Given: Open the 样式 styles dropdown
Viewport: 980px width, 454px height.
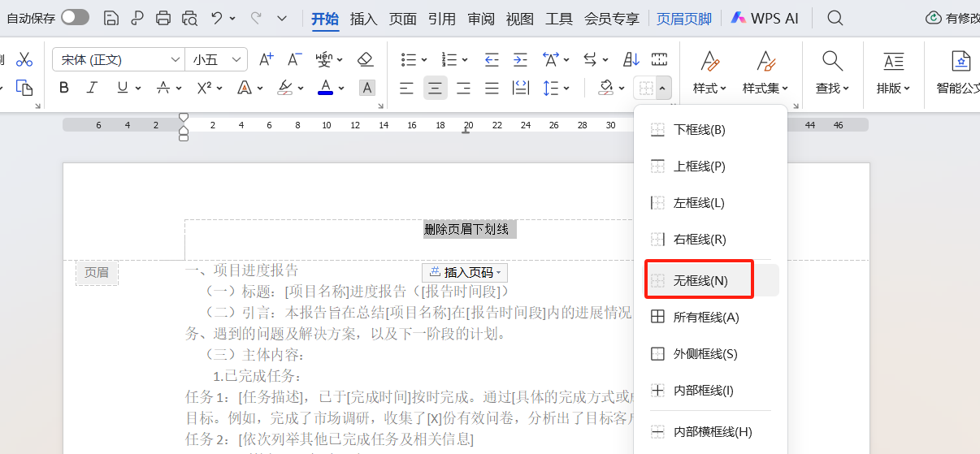Looking at the screenshot, I should (x=710, y=88).
